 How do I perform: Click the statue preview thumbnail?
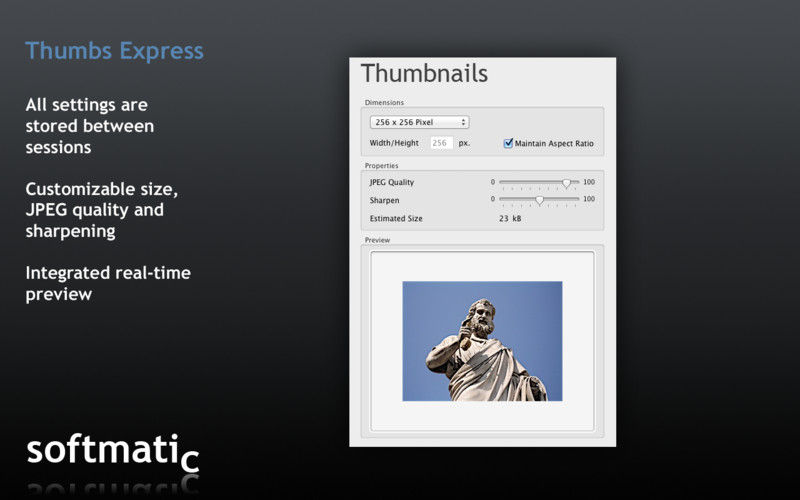click(482, 341)
